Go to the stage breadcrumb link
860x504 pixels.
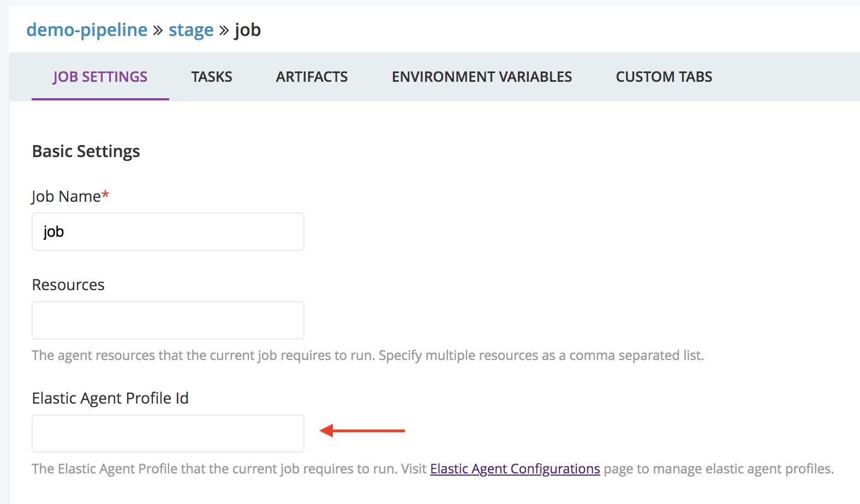[x=191, y=30]
